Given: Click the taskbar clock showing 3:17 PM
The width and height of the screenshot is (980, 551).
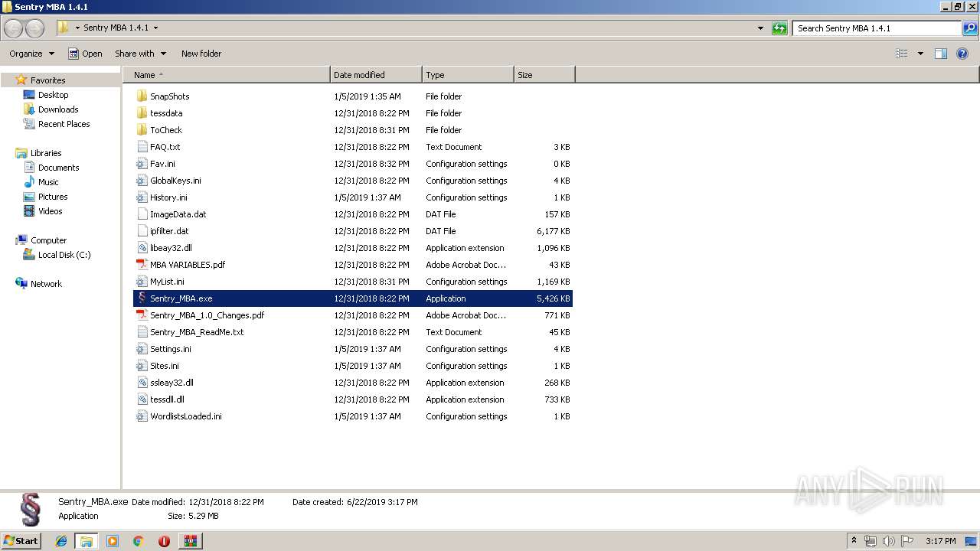Looking at the screenshot, I should (940, 541).
